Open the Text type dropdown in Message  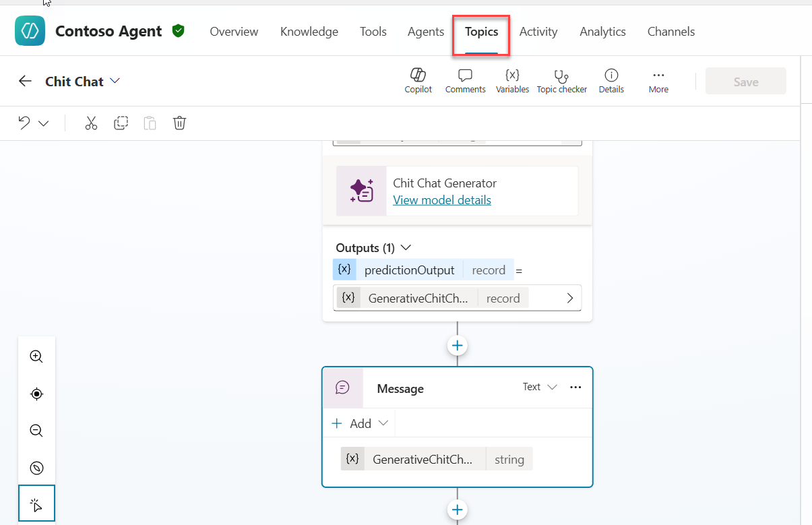(540, 387)
